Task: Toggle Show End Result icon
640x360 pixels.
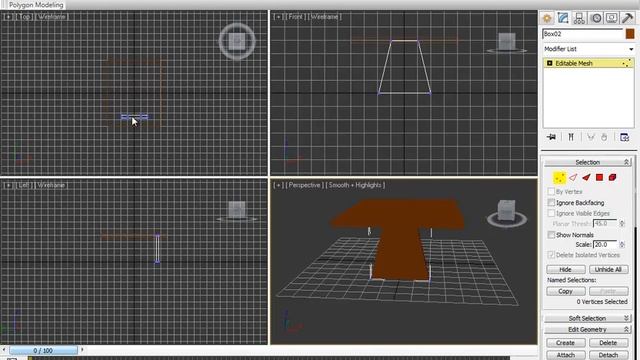Action: click(x=571, y=137)
